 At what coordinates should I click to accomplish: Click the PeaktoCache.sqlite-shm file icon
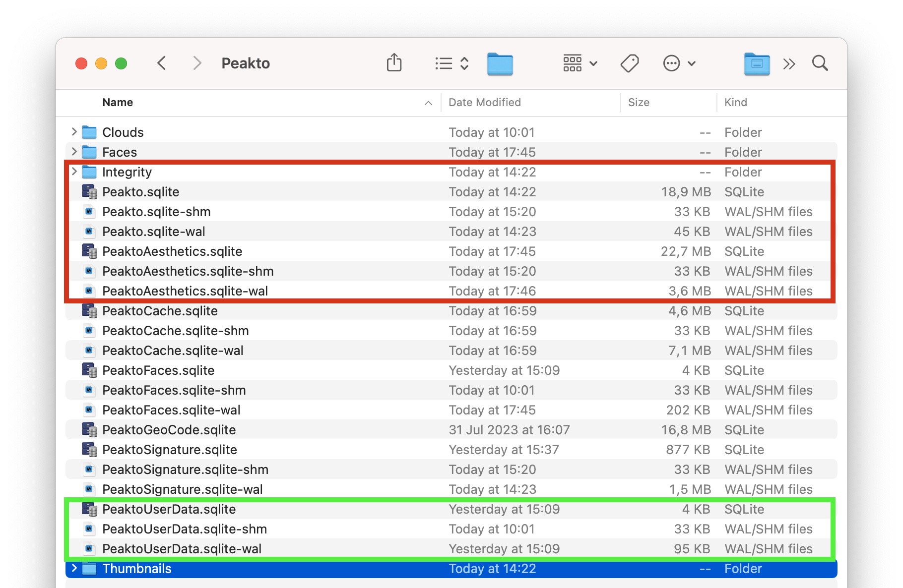point(89,330)
